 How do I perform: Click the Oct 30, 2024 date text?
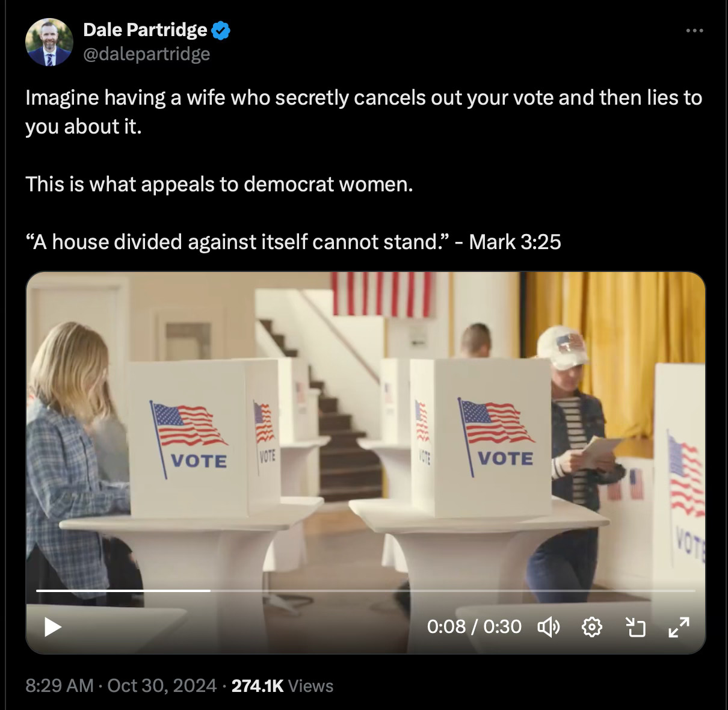[x=162, y=686]
